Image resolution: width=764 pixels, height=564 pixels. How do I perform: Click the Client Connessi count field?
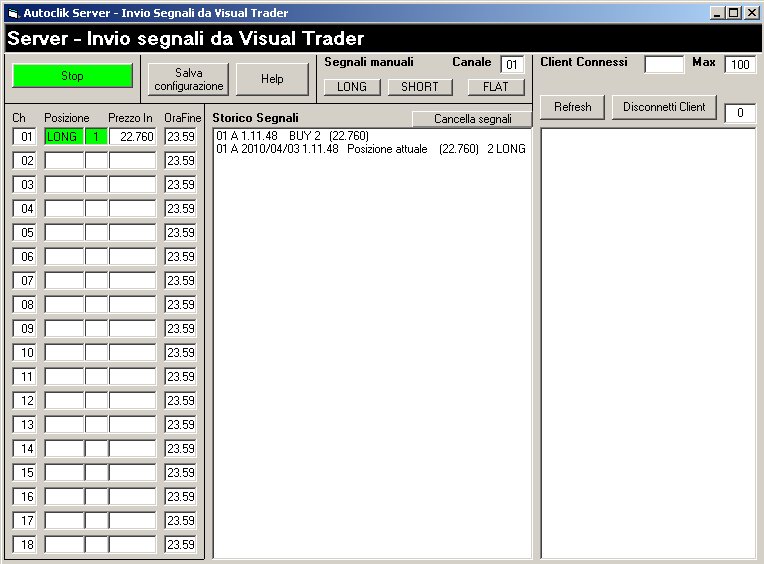(x=664, y=64)
